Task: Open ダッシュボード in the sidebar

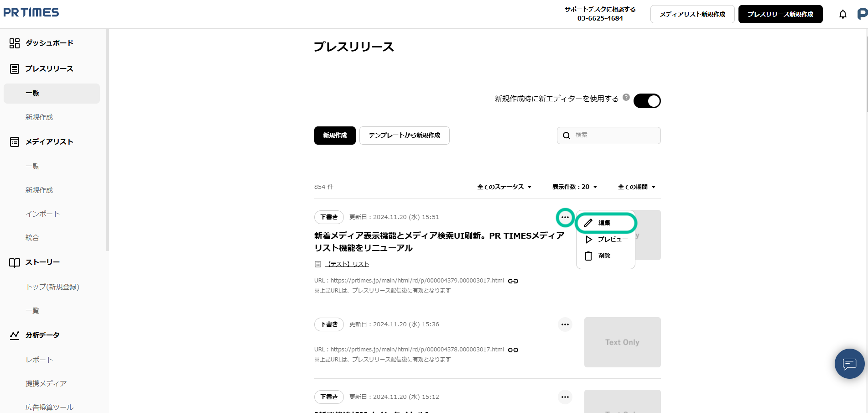Action: (49, 43)
